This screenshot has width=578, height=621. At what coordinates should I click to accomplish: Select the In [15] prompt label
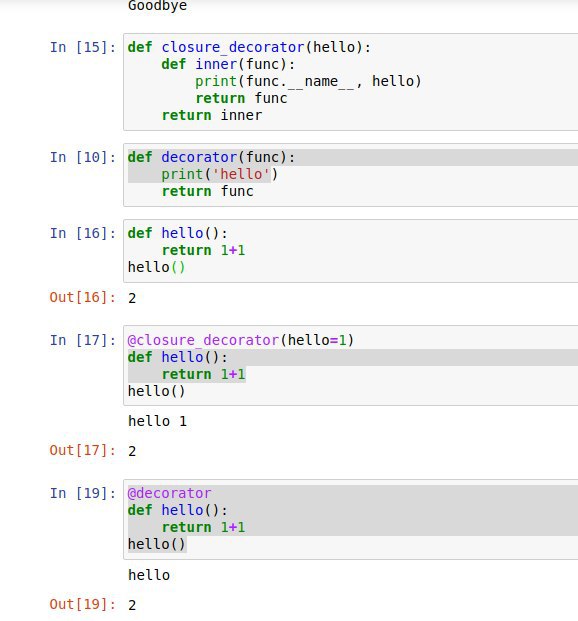tap(83, 47)
